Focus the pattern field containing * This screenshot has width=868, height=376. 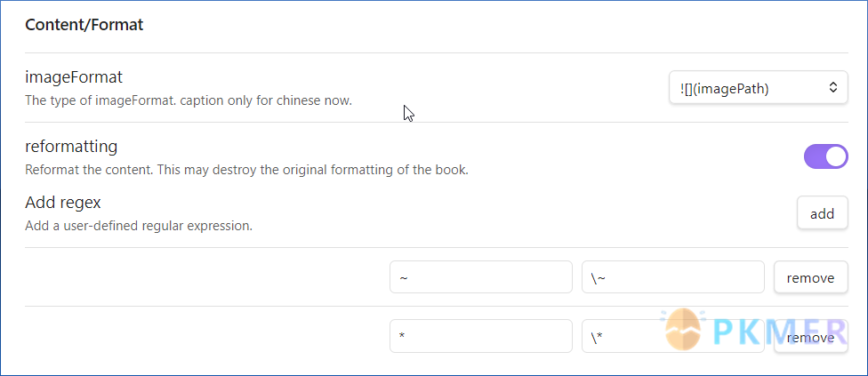[x=481, y=336]
